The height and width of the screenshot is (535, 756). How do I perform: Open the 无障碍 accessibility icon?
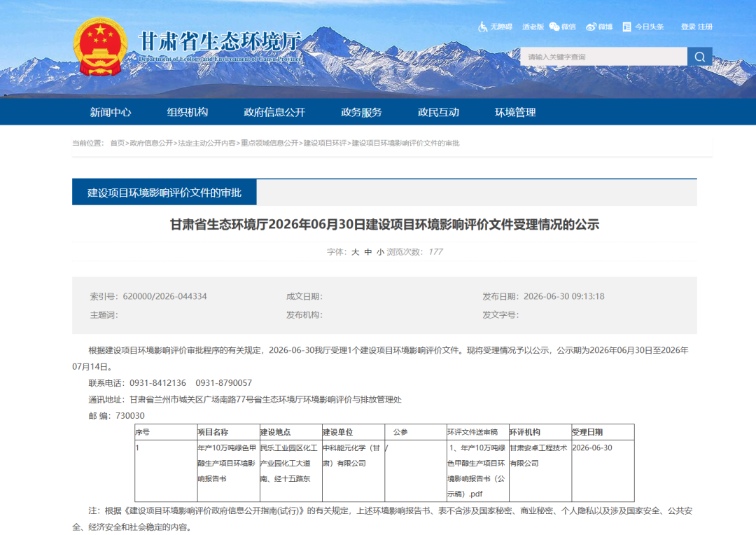coord(482,27)
